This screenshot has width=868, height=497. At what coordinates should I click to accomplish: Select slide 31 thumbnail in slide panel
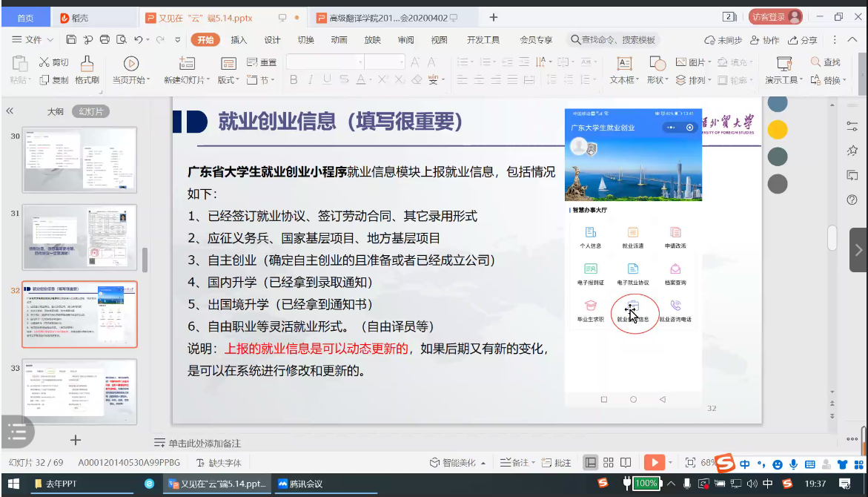click(x=80, y=237)
